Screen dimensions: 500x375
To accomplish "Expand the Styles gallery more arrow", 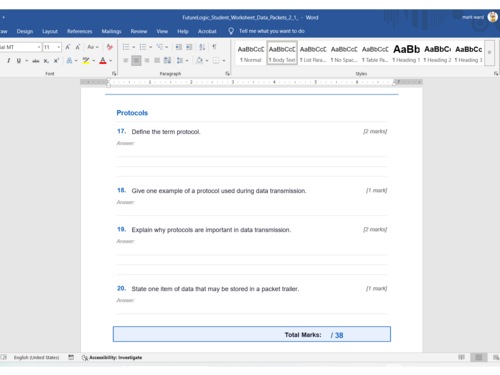I will pyautogui.click(x=489, y=53).
